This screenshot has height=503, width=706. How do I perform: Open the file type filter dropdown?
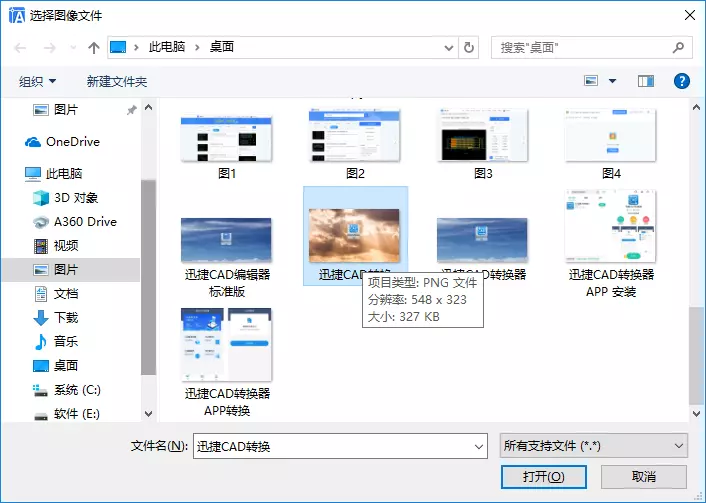point(593,446)
